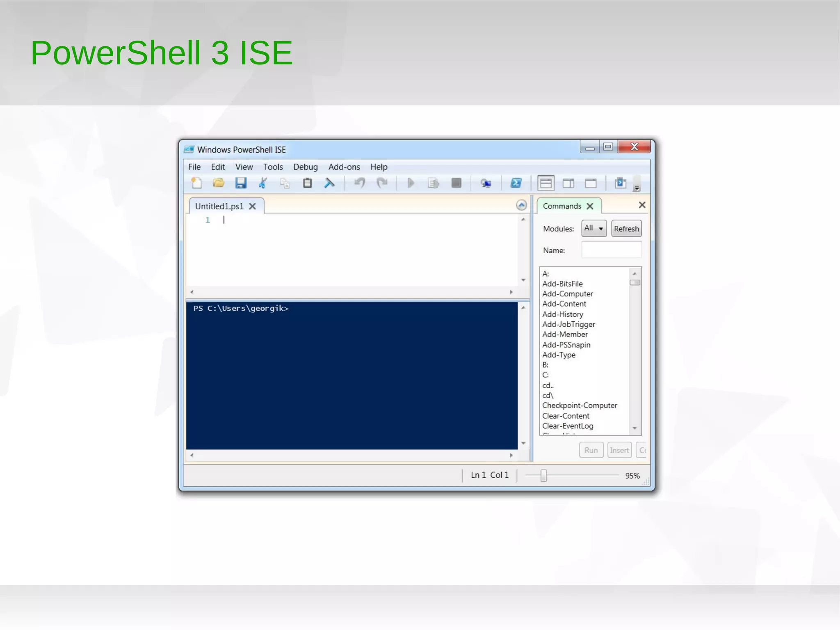Select Clear-EventLog in the command list
The image size is (840, 630).
click(x=568, y=426)
